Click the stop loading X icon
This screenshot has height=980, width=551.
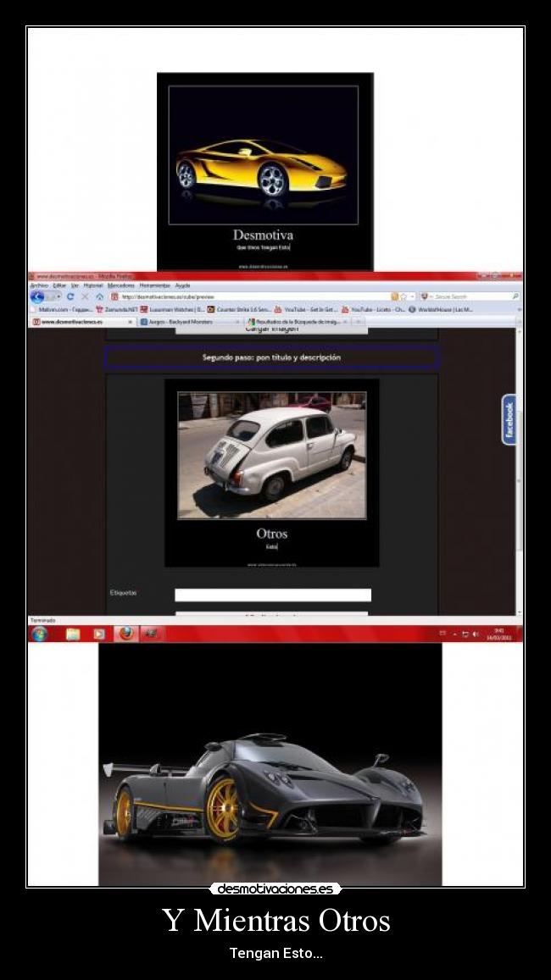85,296
